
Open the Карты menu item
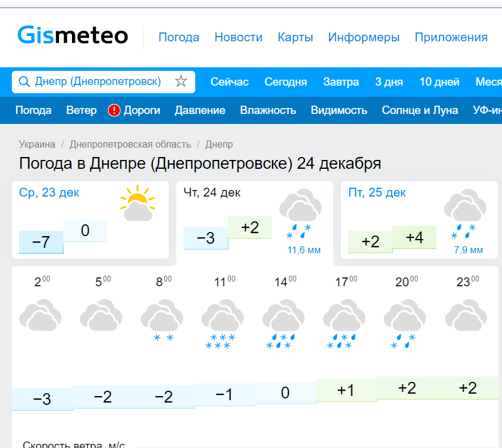(x=295, y=37)
